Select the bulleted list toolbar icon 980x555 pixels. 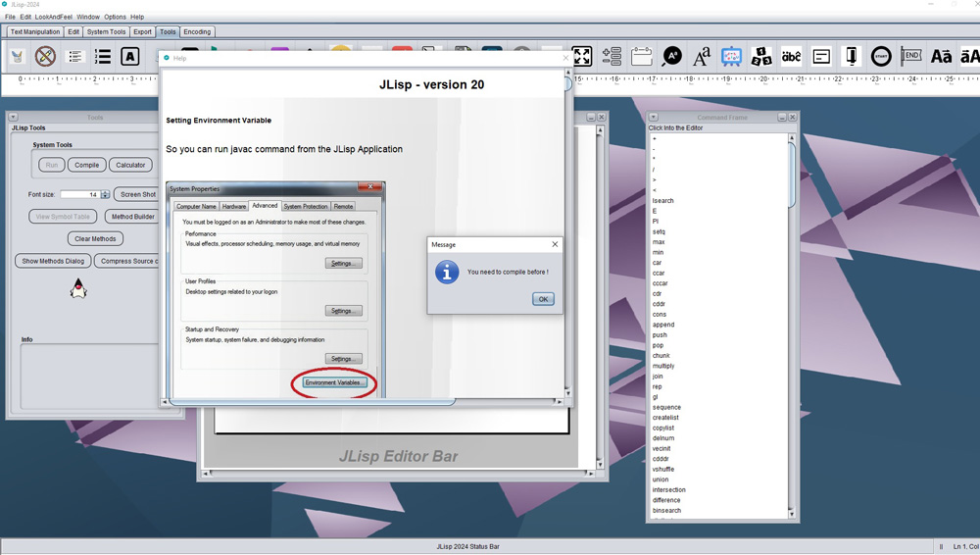click(x=74, y=57)
